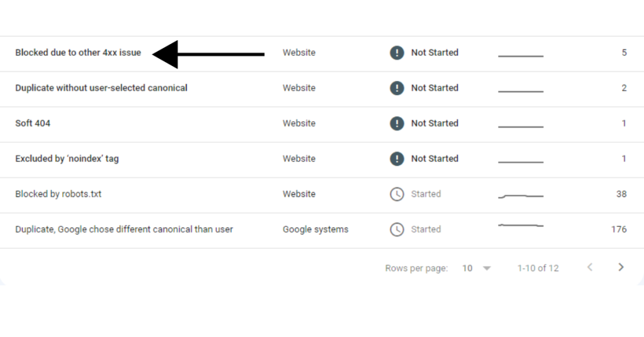
Task: Click Not Started alert icon for 4xx issue
Action: click(397, 53)
